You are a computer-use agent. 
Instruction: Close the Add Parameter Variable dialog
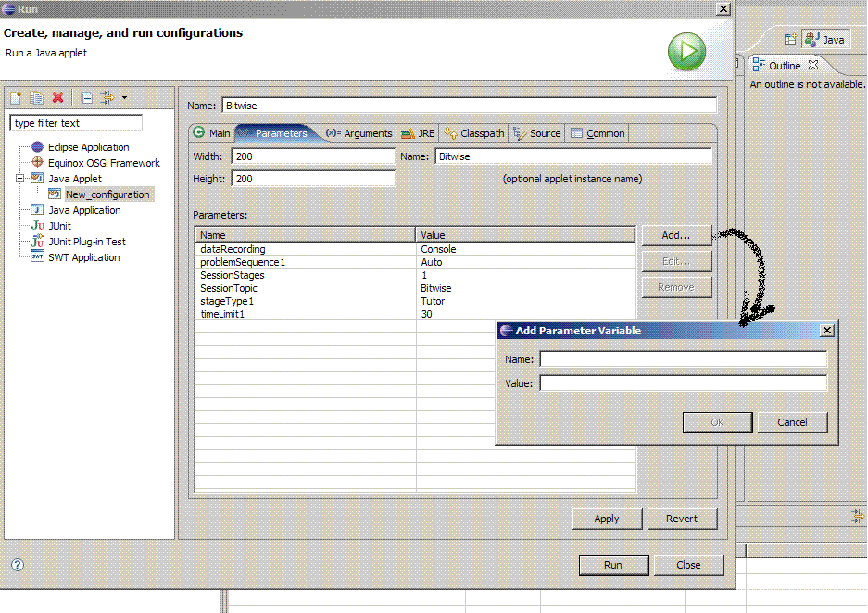pos(826,331)
